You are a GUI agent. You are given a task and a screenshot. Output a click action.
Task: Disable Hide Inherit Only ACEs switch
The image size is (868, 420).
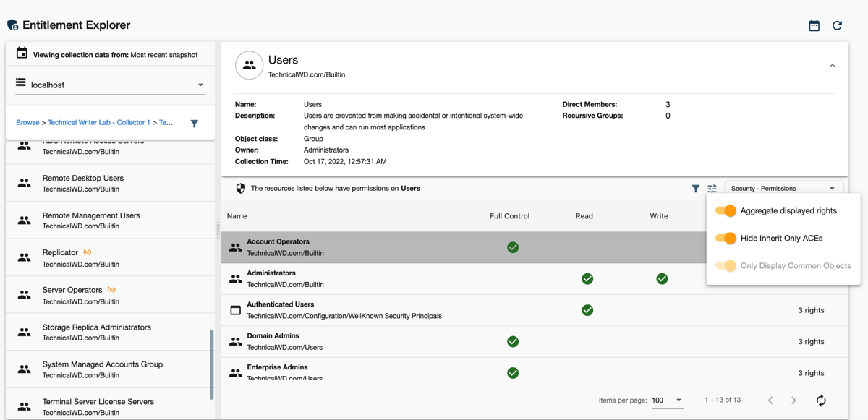(726, 239)
